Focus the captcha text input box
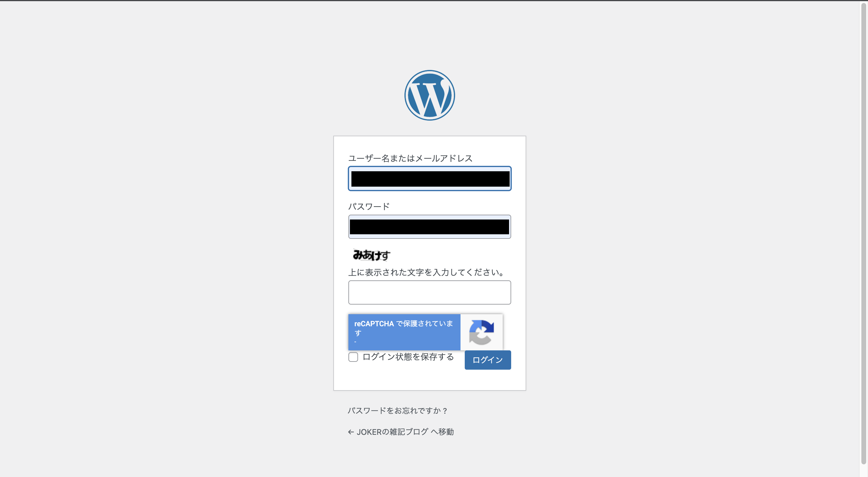Image resolution: width=868 pixels, height=477 pixels. tap(429, 292)
